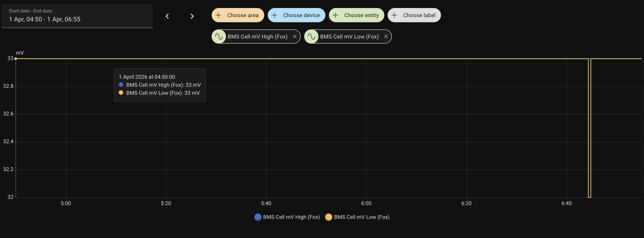Click plus icon on Choose entity
The height and width of the screenshot is (238, 644).
[x=336, y=15]
